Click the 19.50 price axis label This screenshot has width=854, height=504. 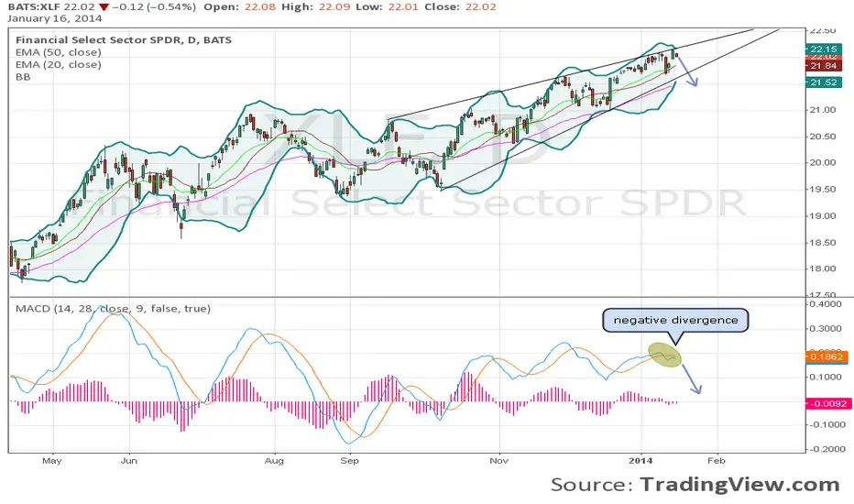tap(823, 190)
